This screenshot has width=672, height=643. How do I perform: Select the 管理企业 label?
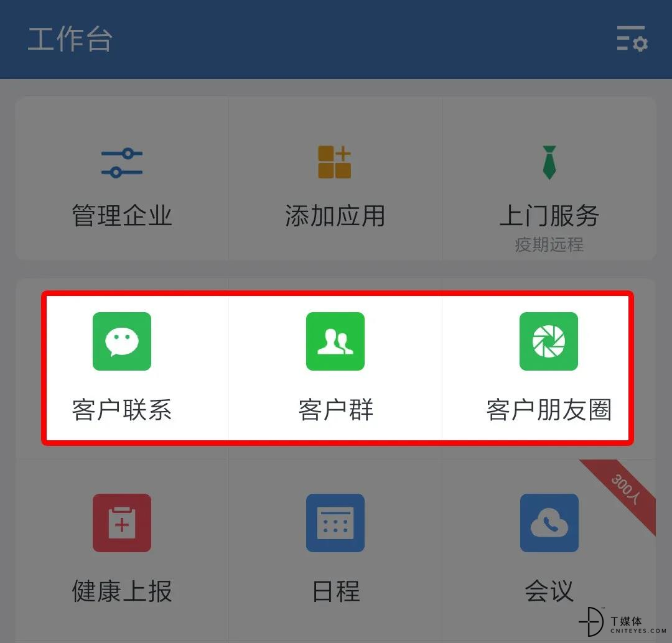122,215
